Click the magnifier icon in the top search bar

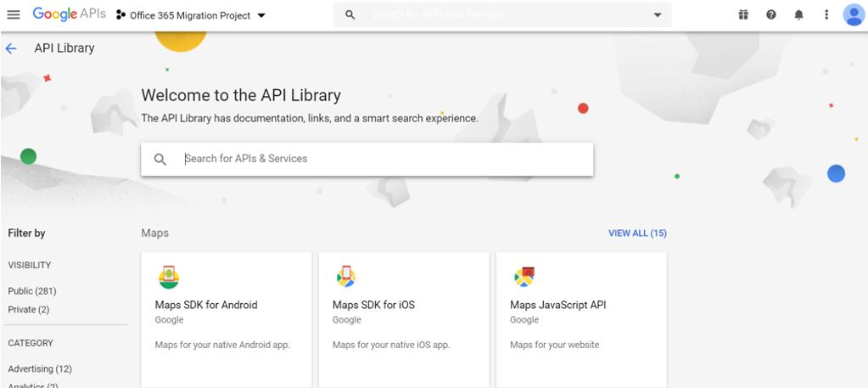coord(350,14)
